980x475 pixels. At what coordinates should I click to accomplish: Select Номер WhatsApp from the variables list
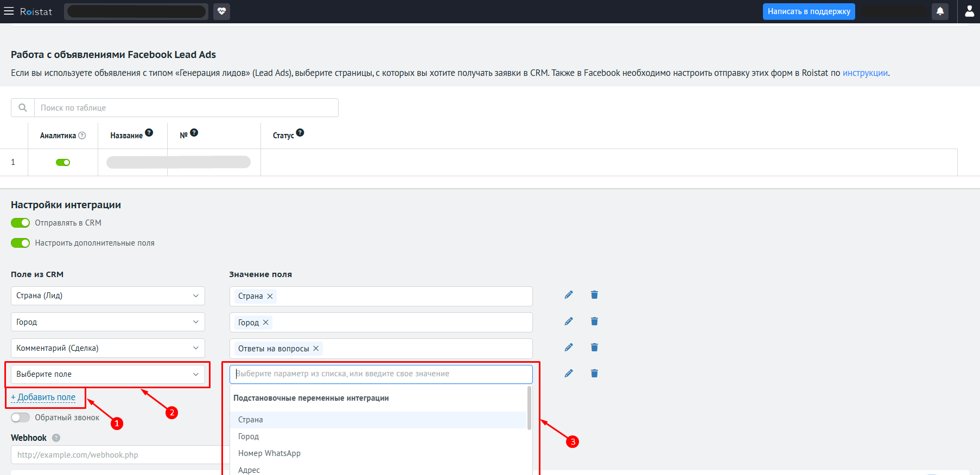coord(269,453)
